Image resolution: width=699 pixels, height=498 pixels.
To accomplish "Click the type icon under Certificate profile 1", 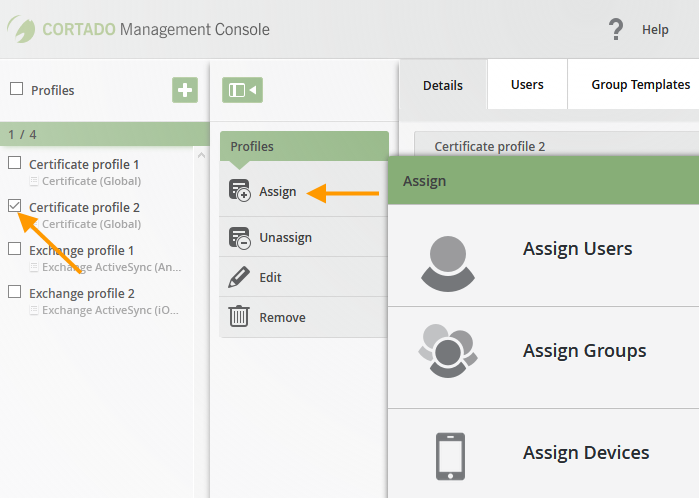I will click(33, 181).
